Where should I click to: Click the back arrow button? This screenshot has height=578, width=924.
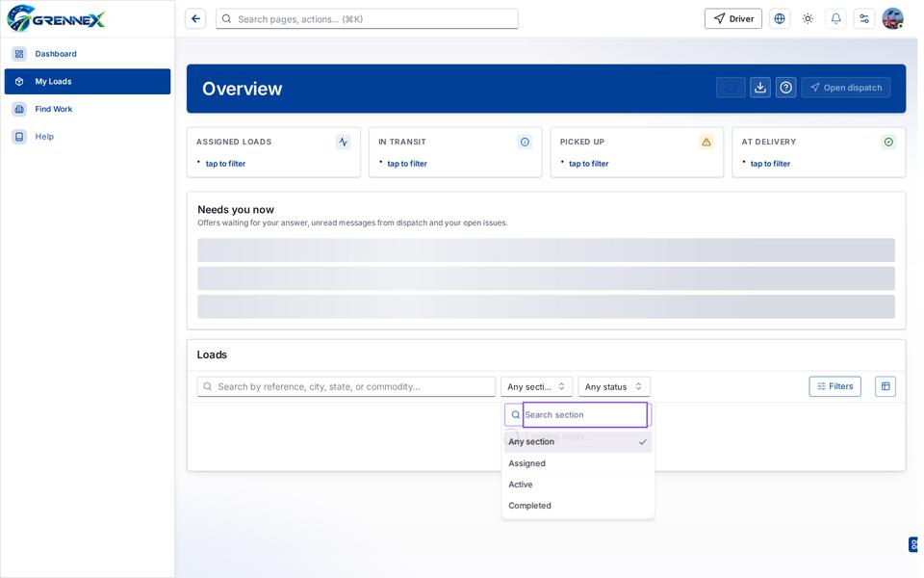(x=195, y=19)
